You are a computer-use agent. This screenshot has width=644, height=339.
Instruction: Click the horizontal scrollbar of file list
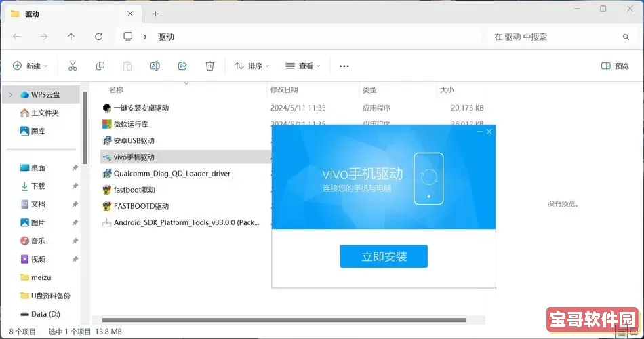coord(284,320)
